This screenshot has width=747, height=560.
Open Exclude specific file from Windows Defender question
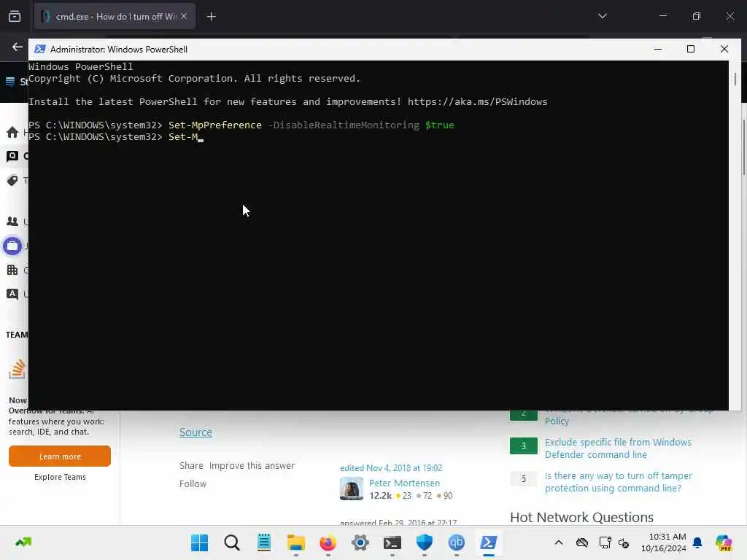(x=618, y=448)
